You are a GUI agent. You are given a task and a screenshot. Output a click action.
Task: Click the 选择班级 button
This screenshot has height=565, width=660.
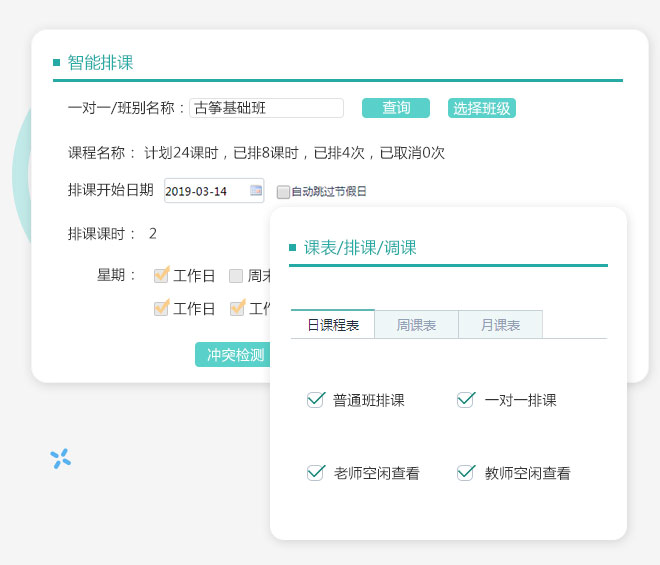pos(482,109)
